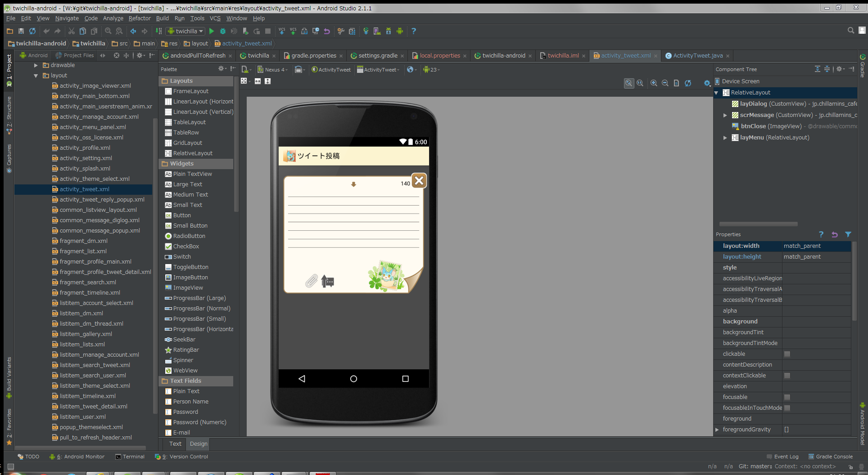Click the green Run app icon
The image size is (868, 475).
coord(212,31)
